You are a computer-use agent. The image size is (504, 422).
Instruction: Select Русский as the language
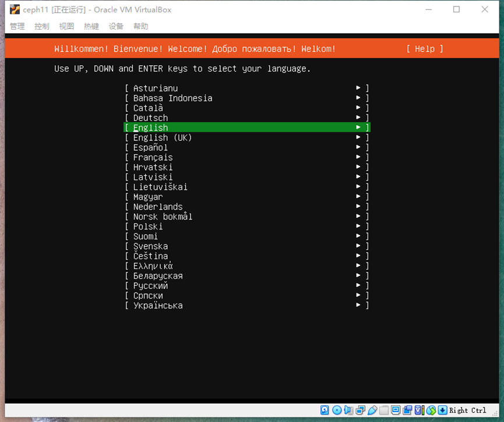[247, 286]
